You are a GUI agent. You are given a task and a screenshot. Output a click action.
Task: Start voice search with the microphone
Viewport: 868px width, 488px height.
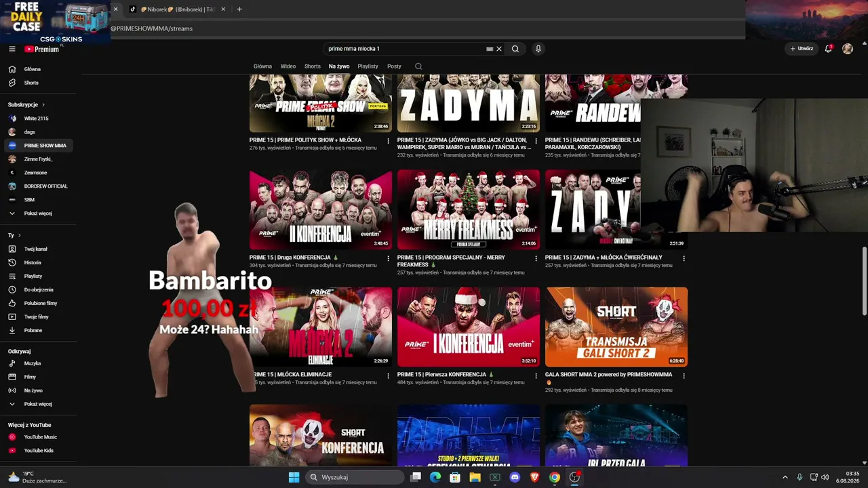point(538,49)
